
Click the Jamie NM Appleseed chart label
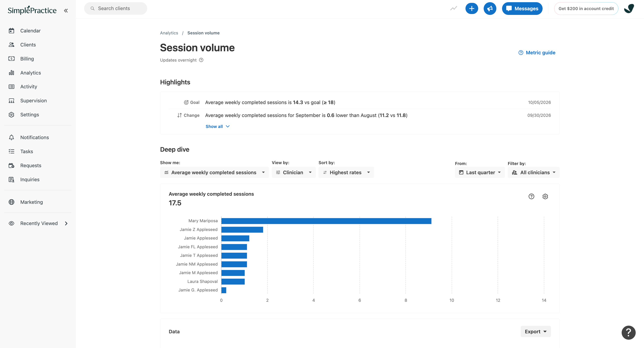coord(197,264)
